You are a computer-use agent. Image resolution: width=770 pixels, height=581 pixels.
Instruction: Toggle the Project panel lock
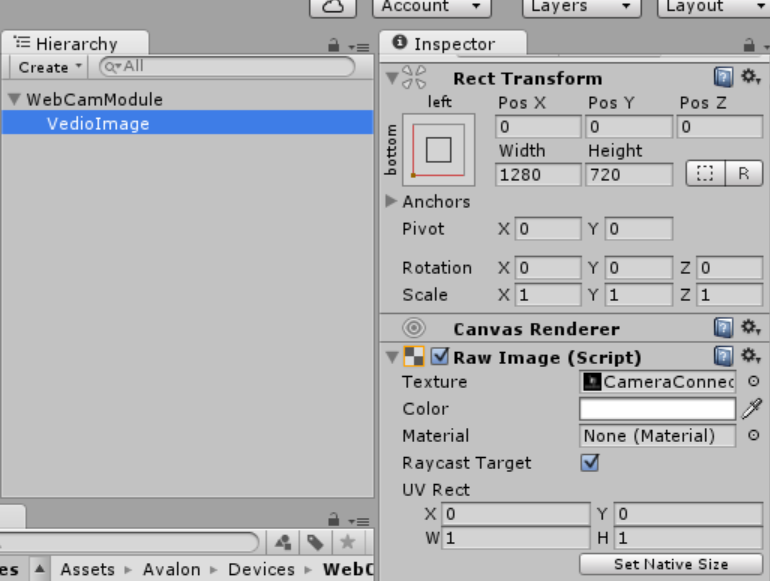coord(333,519)
